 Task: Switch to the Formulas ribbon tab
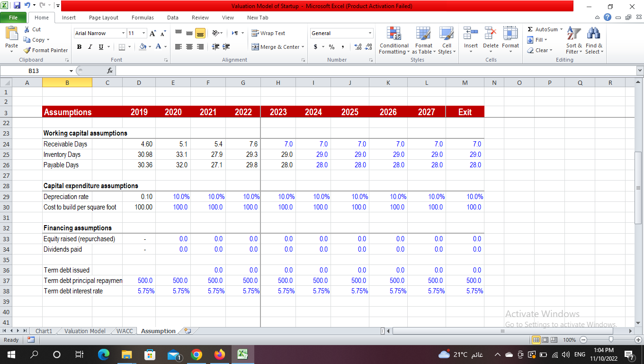click(143, 18)
